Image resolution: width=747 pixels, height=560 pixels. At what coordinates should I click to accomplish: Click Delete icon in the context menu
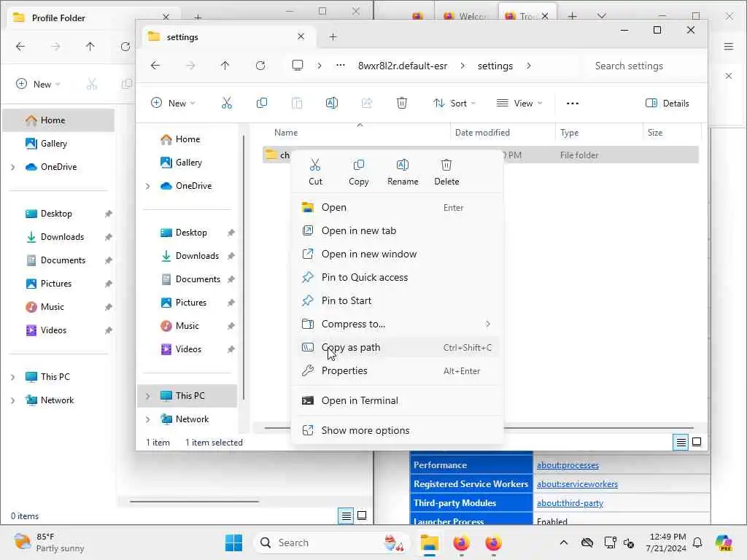[446, 172]
